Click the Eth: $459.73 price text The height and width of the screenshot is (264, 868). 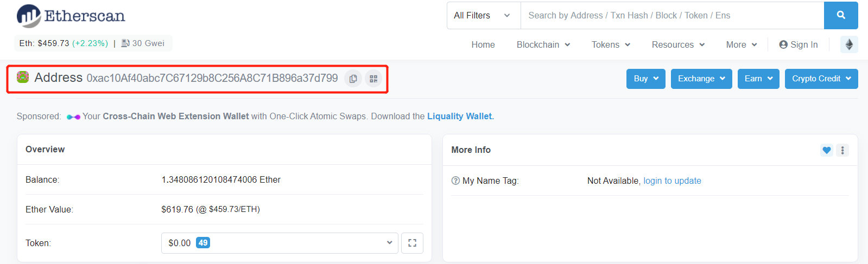(44, 43)
